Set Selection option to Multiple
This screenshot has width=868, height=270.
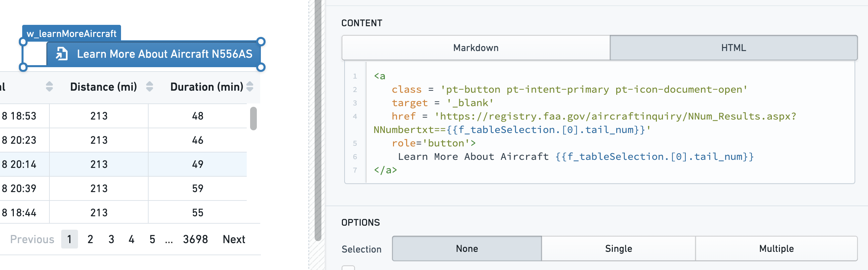click(x=776, y=249)
